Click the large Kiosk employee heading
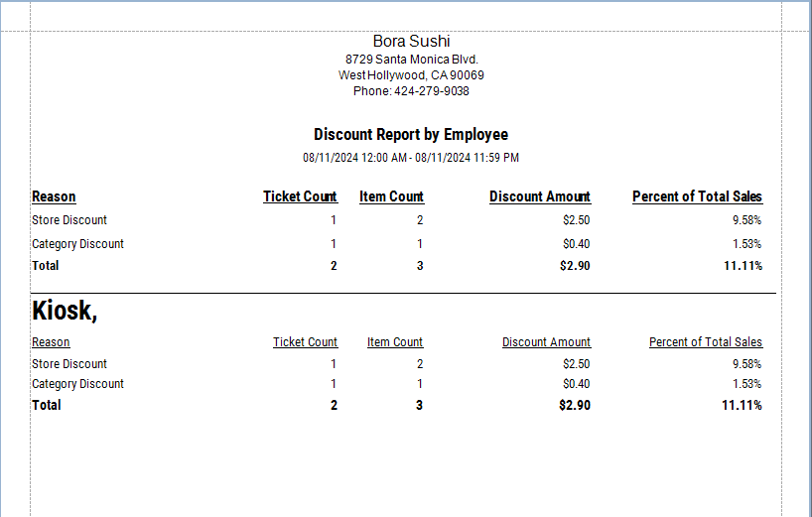The image size is (812, 517). [65, 311]
